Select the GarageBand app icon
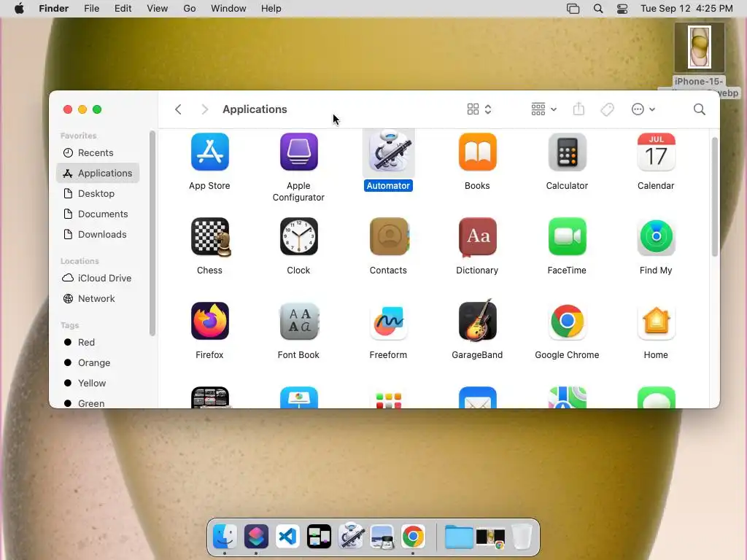747x560 pixels. click(x=477, y=320)
